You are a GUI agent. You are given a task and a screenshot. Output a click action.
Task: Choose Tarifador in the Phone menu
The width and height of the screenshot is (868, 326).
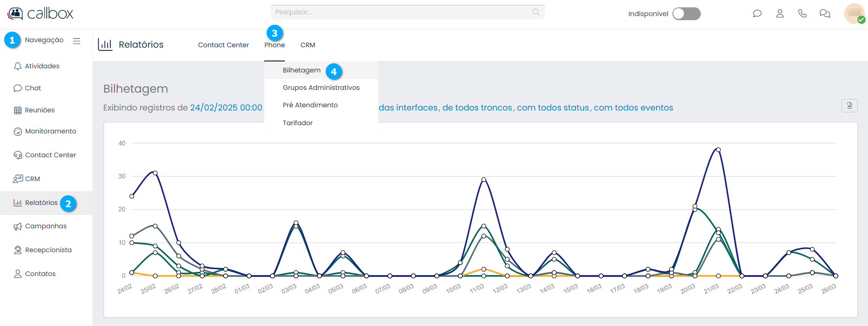pyautogui.click(x=297, y=123)
